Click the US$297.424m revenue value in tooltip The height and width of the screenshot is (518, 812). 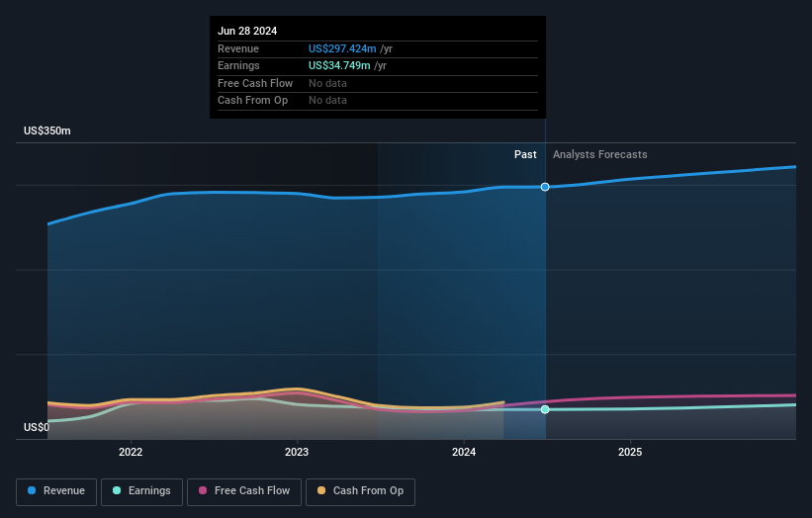click(342, 48)
